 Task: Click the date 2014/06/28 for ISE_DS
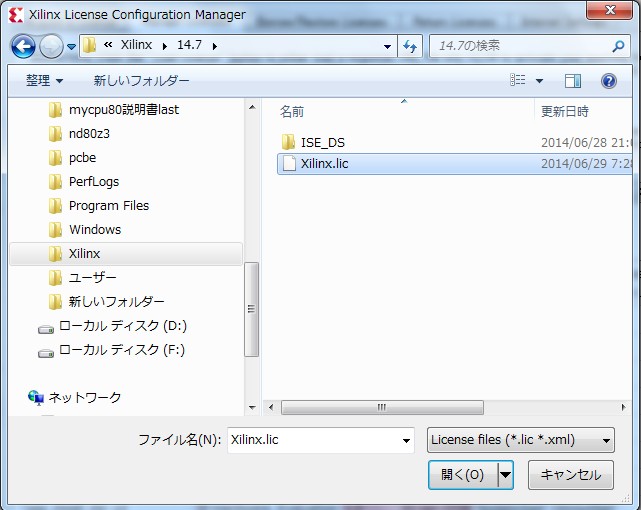point(586,143)
